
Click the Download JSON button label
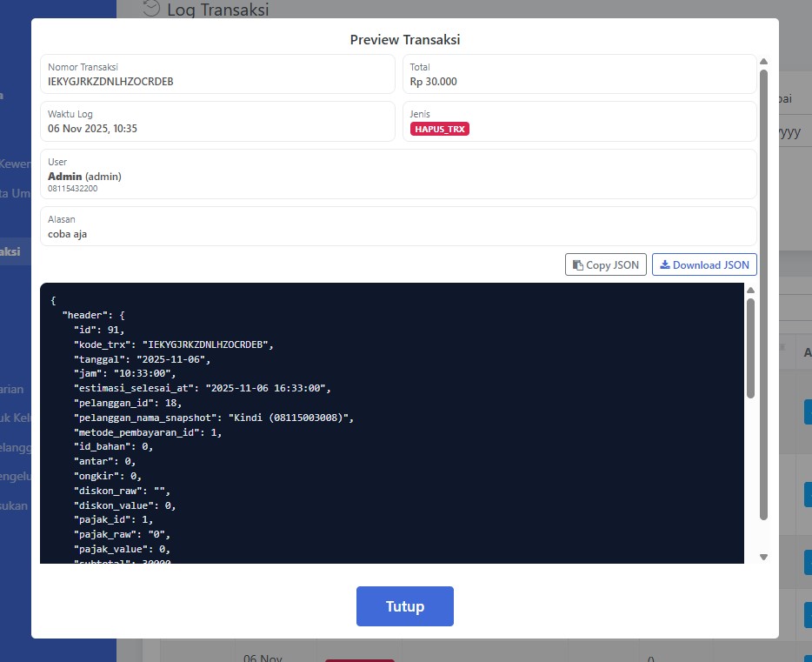tap(710, 265)
